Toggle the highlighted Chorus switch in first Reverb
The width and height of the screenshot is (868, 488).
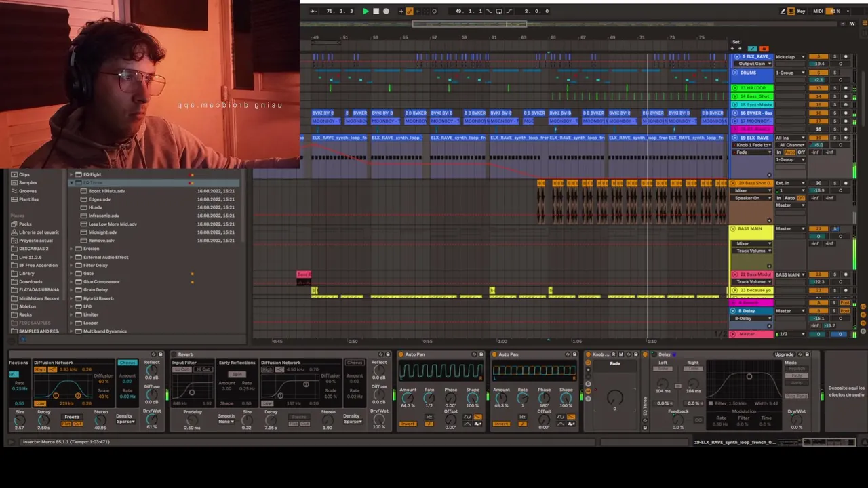pyautogui.click(x=127, y=363)
